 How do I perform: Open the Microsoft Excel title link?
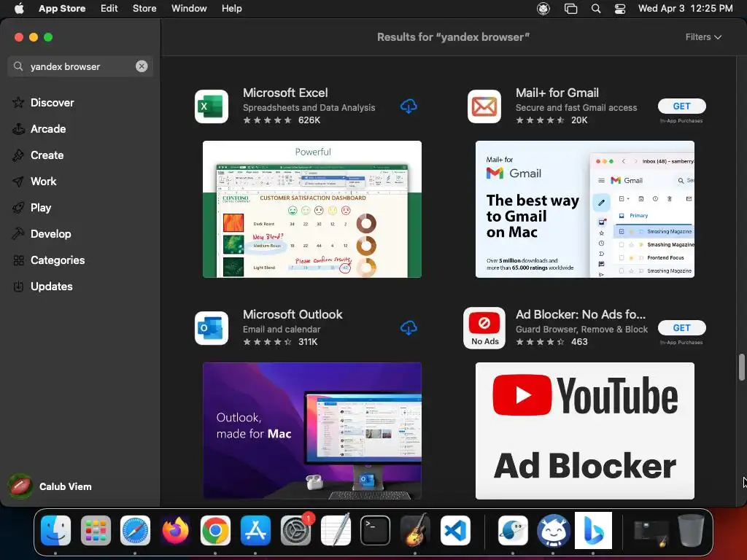(x=285, y=93)
